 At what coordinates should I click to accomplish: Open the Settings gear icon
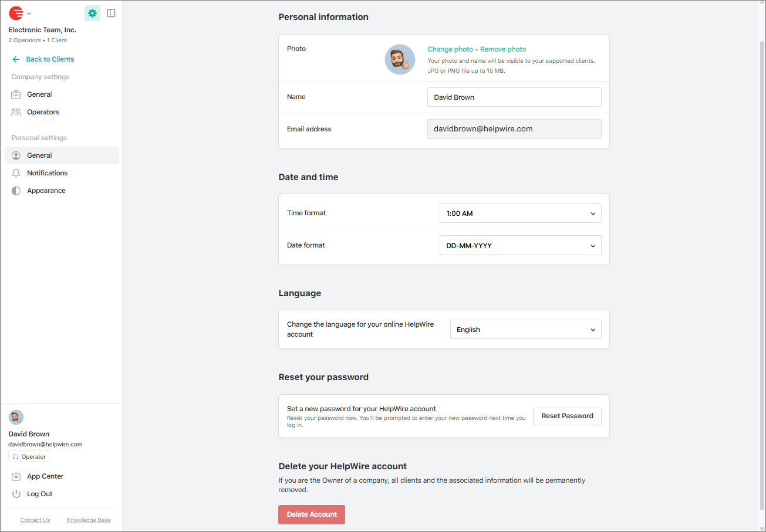[92, 13]
